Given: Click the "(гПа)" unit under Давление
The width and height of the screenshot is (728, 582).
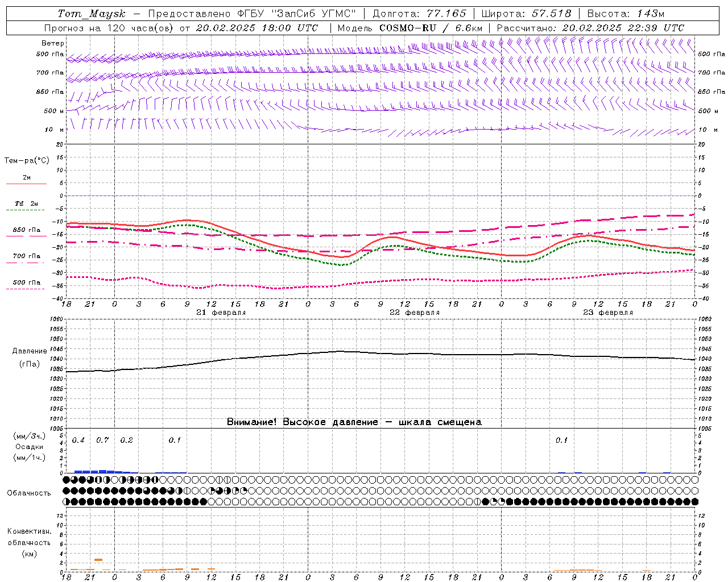Looking at the screenshot, I should (30, 364).
